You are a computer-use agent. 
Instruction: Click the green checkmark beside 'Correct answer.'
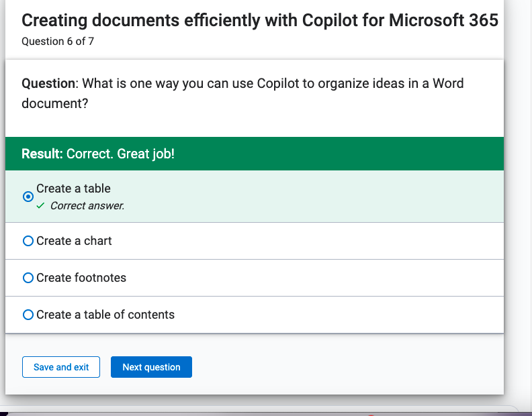tap(41, 206)
